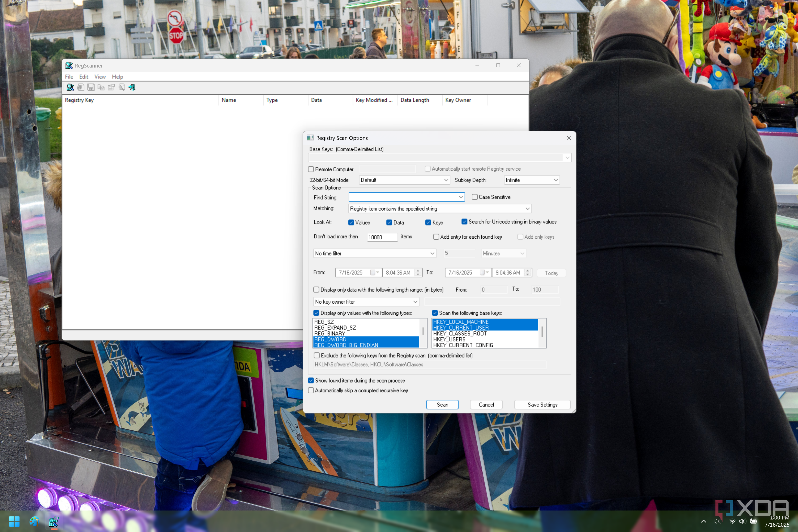Viewport: 798px width, 532px height.
Task: Click the New Registry Scan toolbar icon
Action: (70, 87)
